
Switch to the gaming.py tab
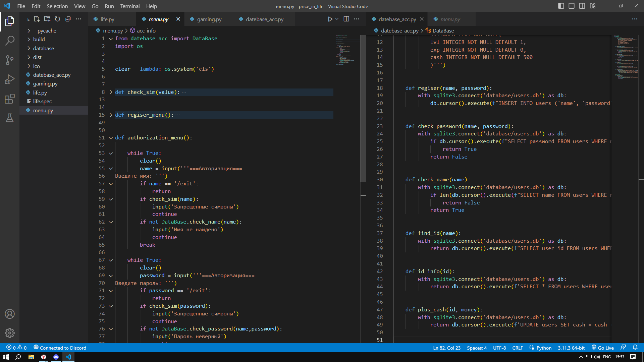point(209,19)
